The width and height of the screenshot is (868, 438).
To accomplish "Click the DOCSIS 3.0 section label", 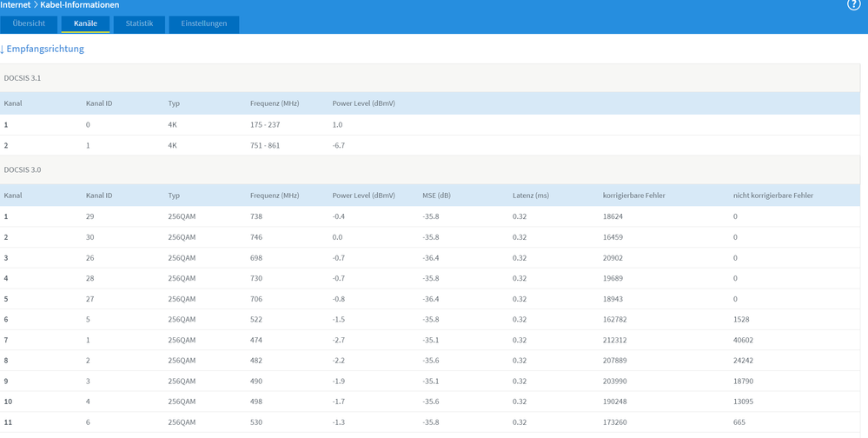I will point(23,170).
